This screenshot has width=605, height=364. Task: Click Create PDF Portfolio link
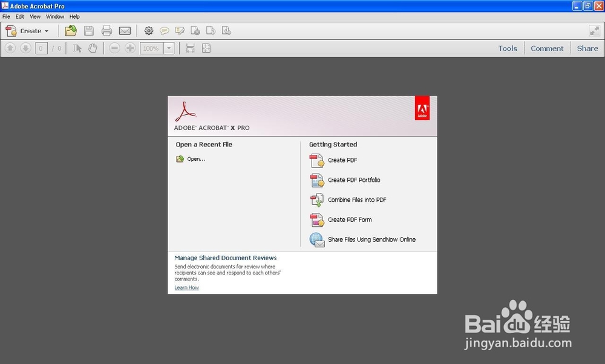click(354, 180)
